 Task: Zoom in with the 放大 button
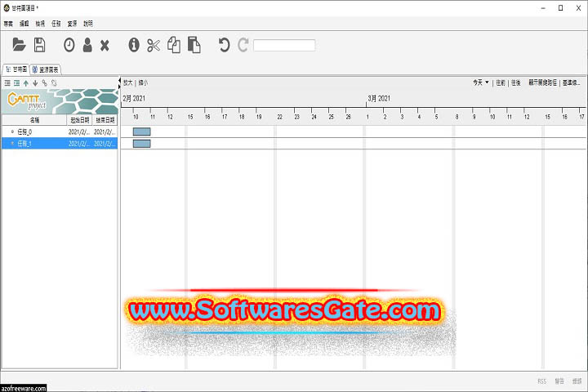coord(128,82)
